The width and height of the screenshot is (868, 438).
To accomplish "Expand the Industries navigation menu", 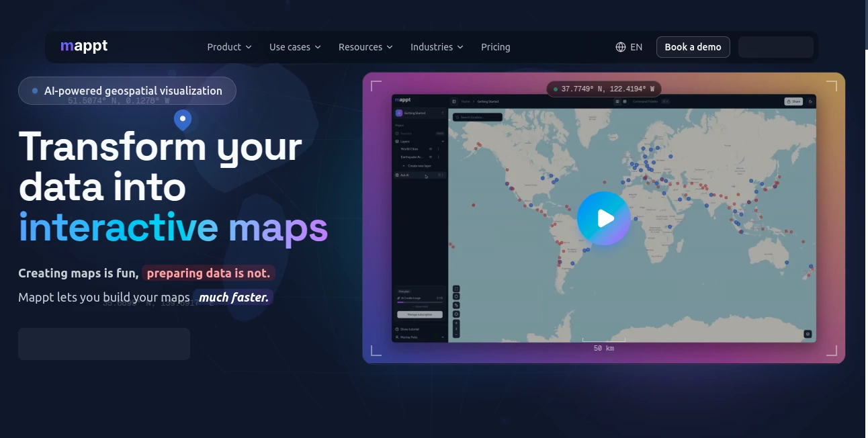I will (437, 47).
